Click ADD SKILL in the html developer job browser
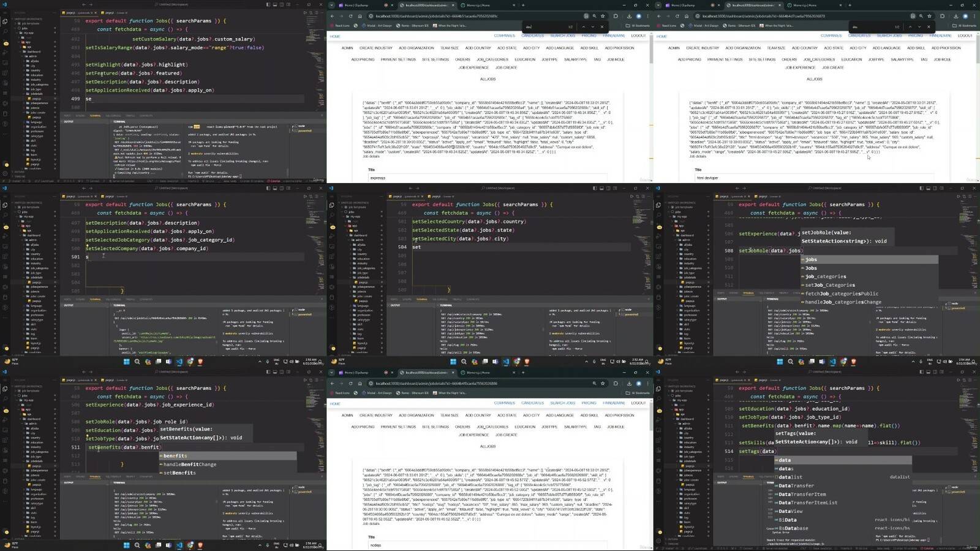980x551 pixels. [x=916, y=48]
